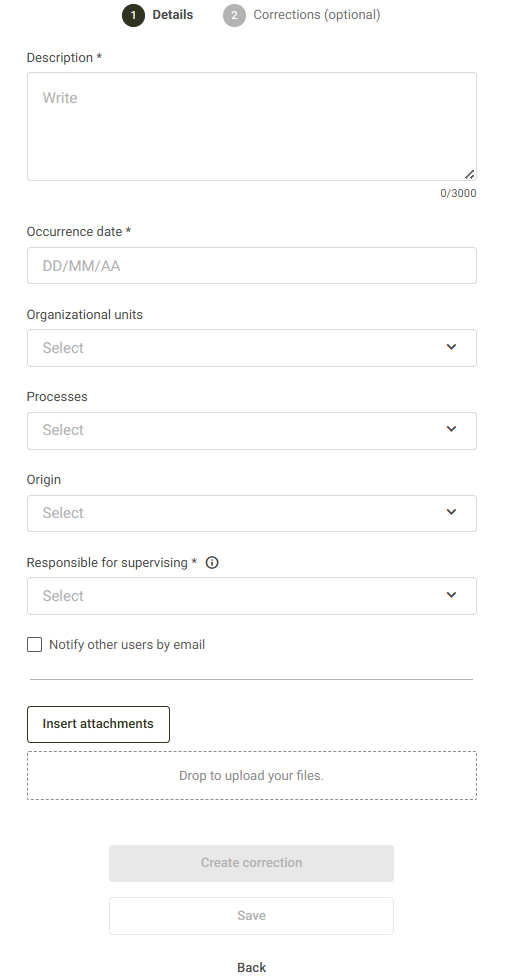Click the Organizational units chevron arrow
This screenshot has width=508, height=980.
pyautogui.click(x=451, y=347)
